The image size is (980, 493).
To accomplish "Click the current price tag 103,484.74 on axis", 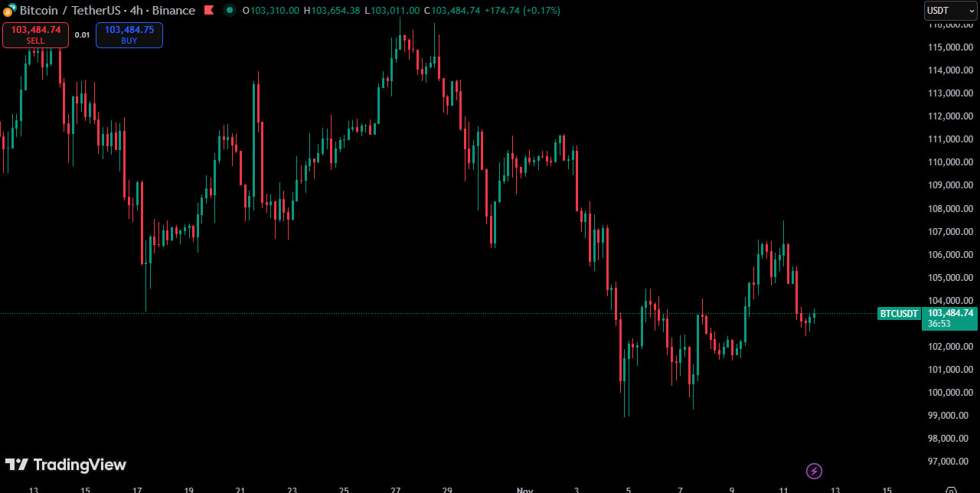I will click(x=950, y=313).
